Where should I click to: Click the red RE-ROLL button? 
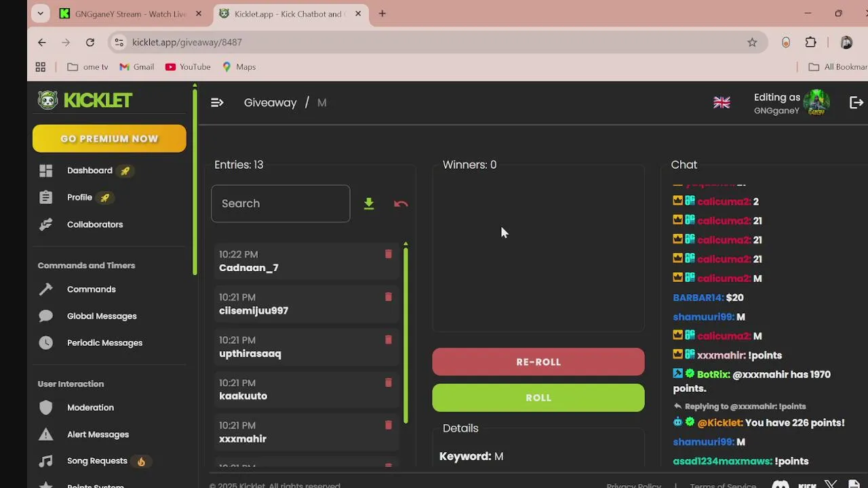538,362
